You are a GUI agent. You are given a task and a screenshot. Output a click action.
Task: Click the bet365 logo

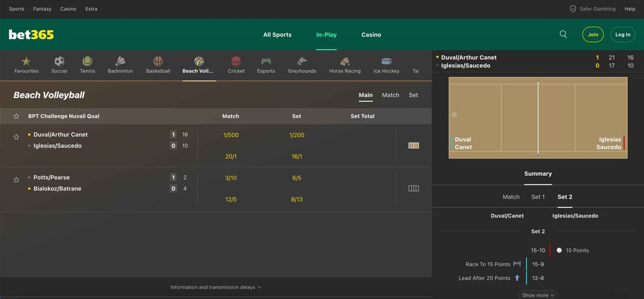point(31,34)
